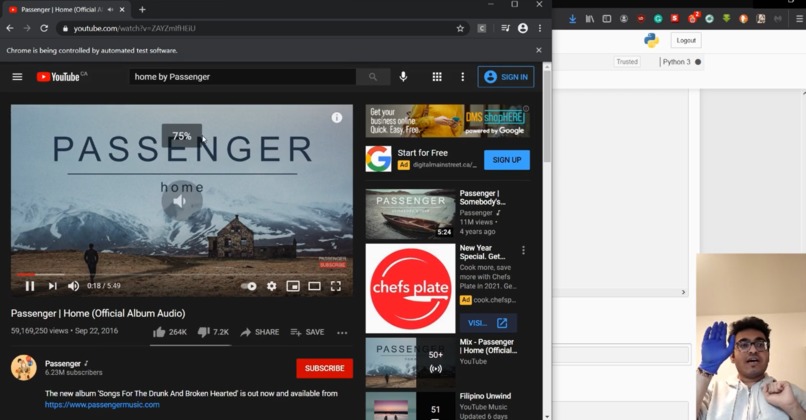Open Filipino Unwind playlist
Image resolution: width=806 pixels, height=420 pixels.
(x=410, y=406)
